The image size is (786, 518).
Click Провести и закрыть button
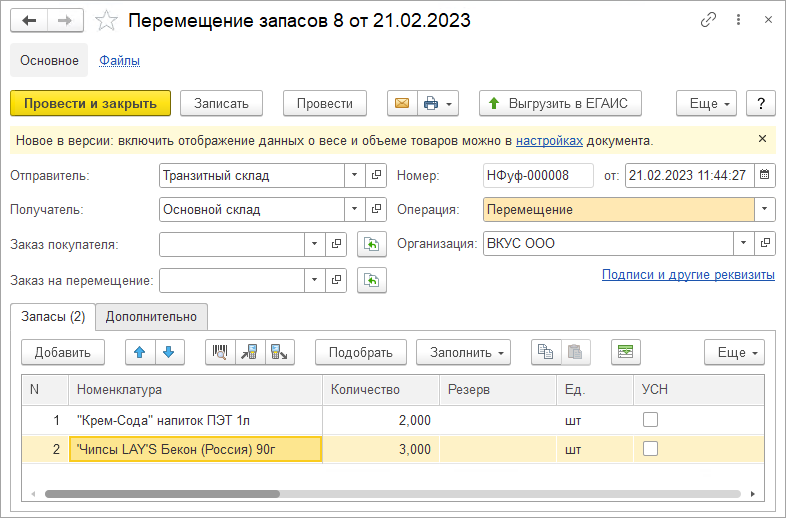pos(90,103)
